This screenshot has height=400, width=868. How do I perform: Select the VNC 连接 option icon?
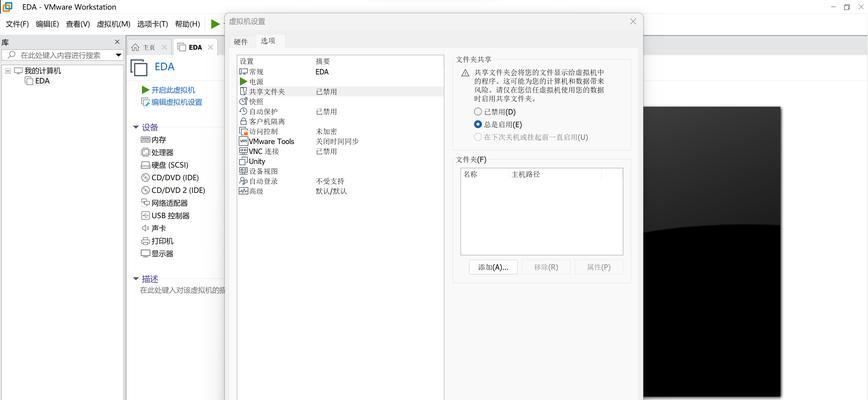(243, 151)
